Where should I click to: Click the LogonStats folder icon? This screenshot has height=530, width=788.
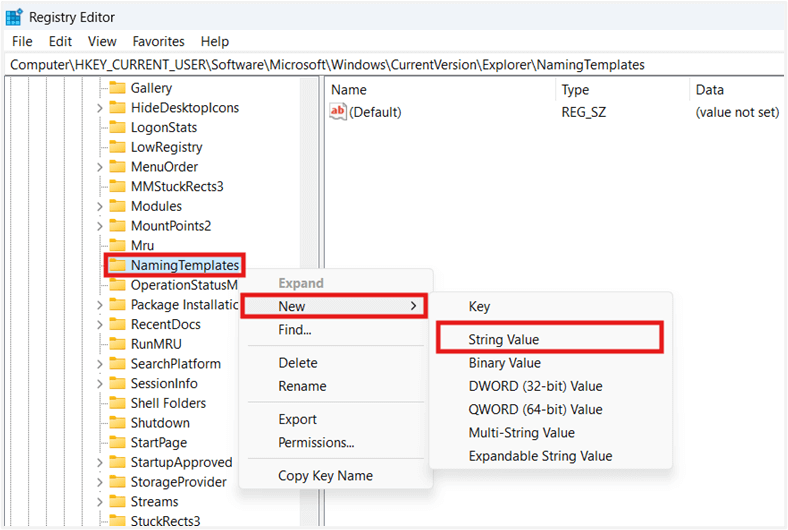coord(117,127)
